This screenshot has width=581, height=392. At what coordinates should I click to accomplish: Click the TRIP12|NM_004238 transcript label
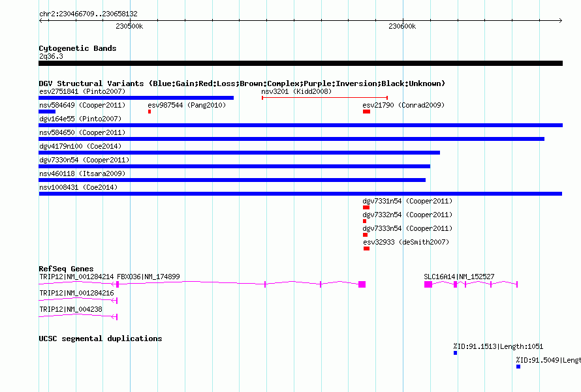click(71, 309)
